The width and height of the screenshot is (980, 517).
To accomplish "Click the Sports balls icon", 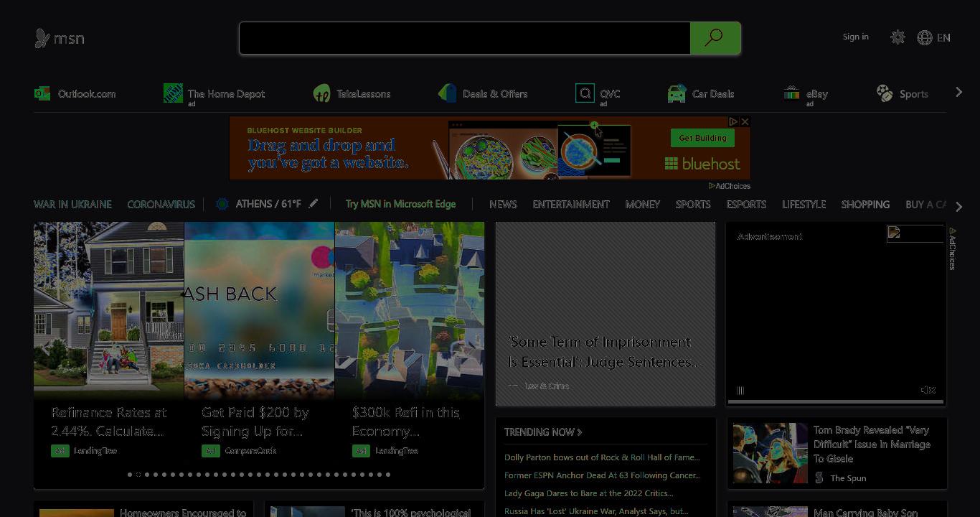I will pyautogui.click(x=885, y=93).
